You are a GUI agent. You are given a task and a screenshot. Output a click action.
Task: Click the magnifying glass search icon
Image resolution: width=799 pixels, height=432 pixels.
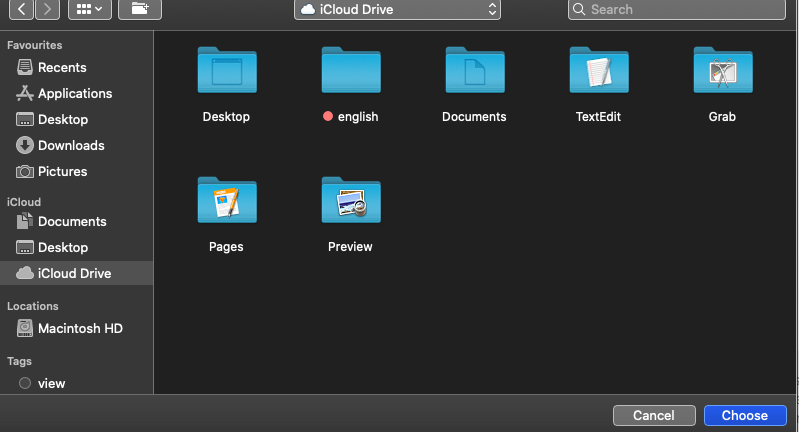pos(579,9)
